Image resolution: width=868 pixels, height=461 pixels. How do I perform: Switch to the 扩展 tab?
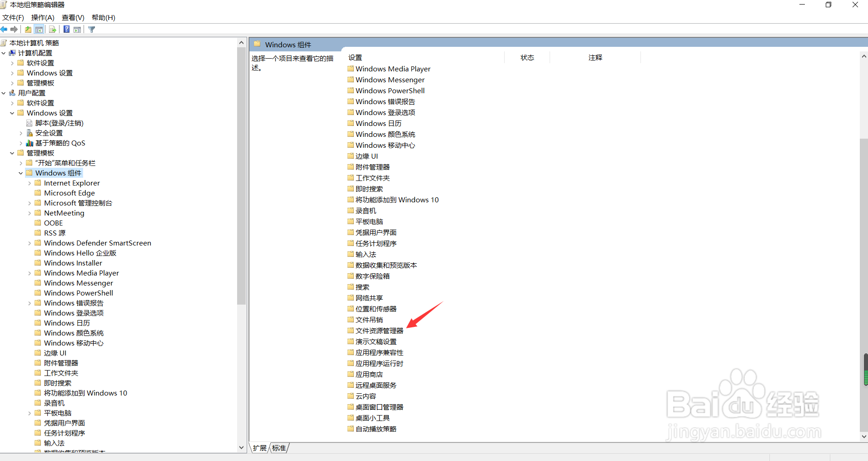(x=260, y=448)
